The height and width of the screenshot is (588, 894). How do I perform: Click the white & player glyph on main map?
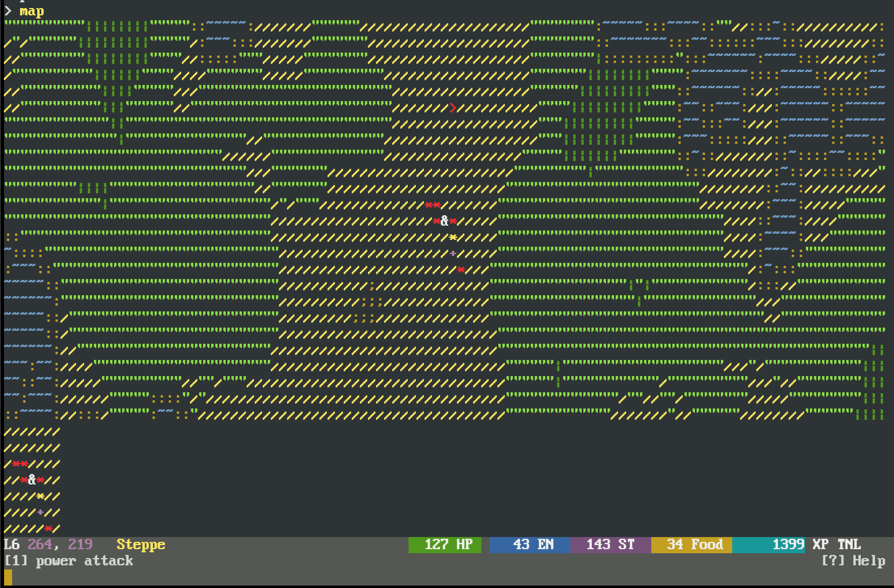pyautogui.click(x=445, y=221)
